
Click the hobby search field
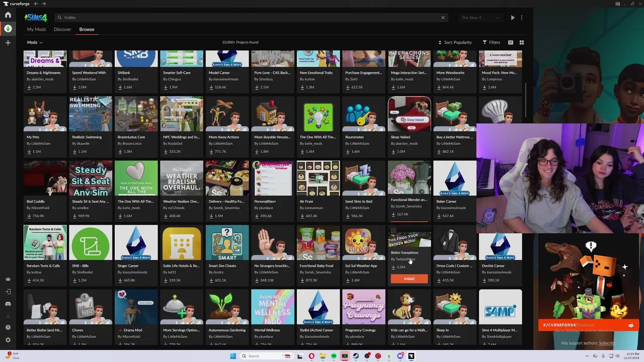point(251,18)
